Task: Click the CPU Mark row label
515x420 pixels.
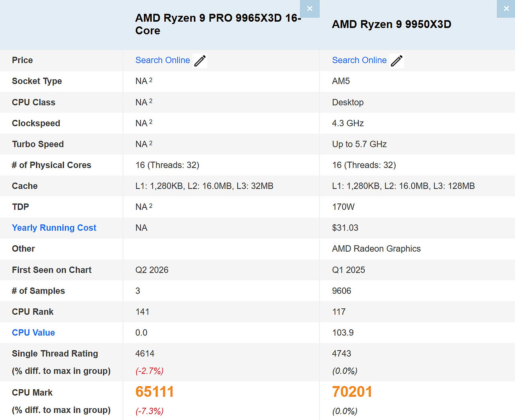Action: tap(32, 392)
